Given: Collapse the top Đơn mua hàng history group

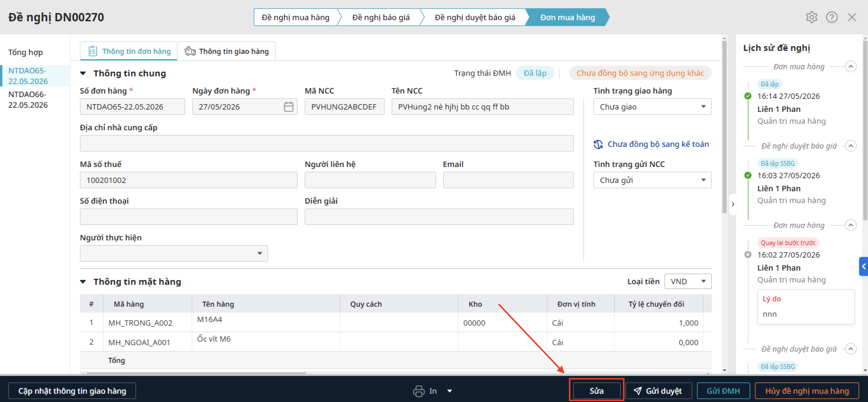Looking at the screenshot, I should [x=851, y=66].
